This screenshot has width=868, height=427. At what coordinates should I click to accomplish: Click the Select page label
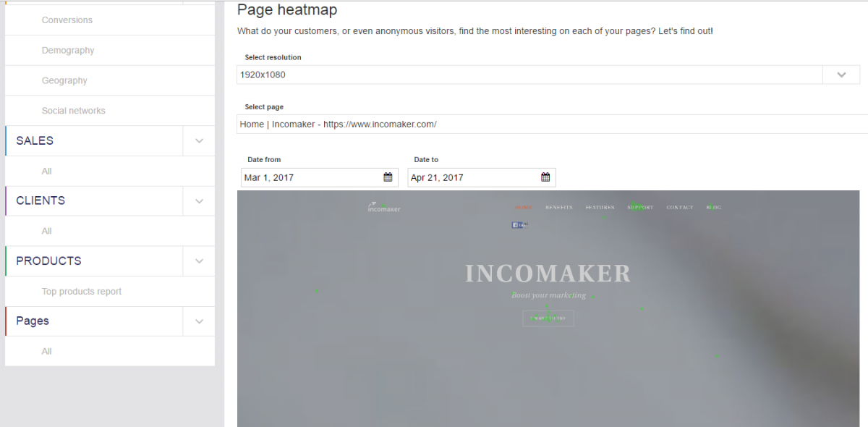point(264,107)
